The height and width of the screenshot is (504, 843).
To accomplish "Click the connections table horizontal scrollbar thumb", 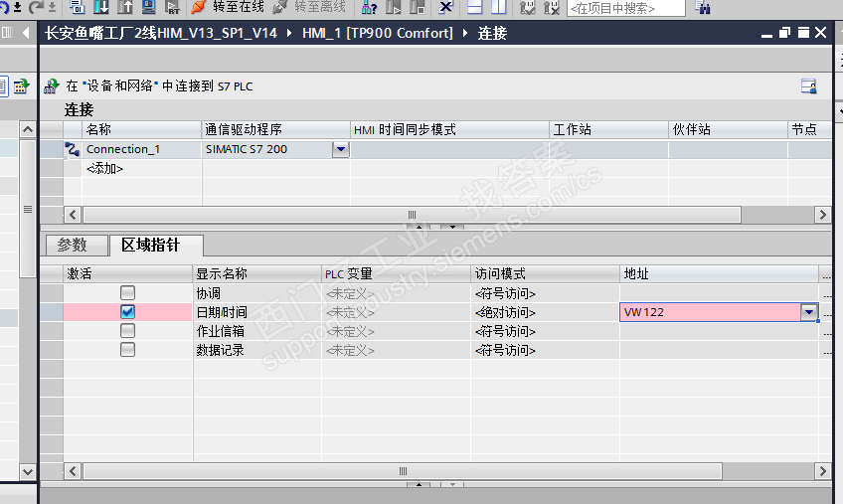I will pos(412,215).
